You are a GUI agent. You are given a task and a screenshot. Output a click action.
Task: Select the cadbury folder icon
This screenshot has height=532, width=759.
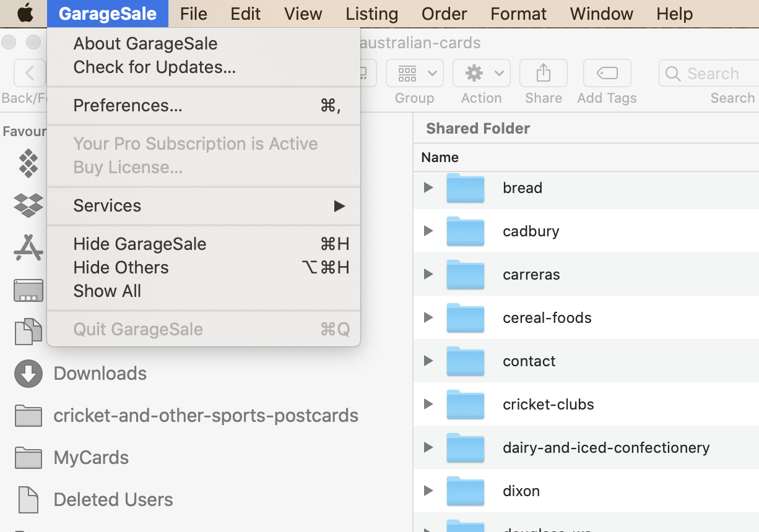click(466, 231)
